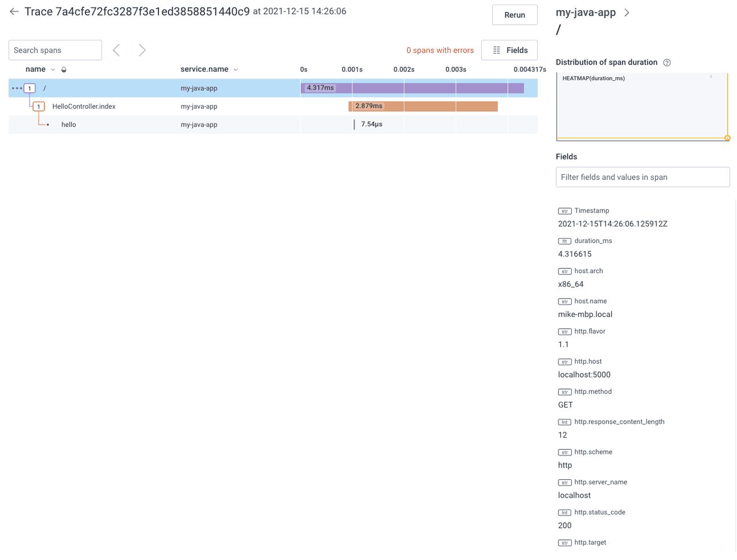The image size is (737, 560).
Task: Open the Fields column chooser
Action: (509, 50)
